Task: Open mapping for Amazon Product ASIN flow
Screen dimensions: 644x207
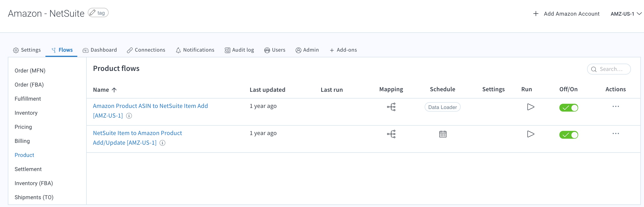Action: pyautogui.click(x=391, y=107)
